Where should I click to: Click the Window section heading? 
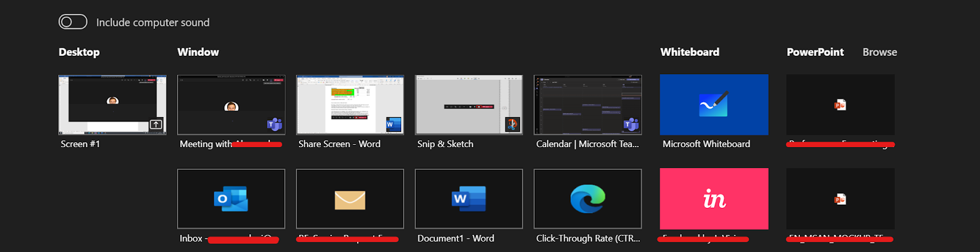point(198,52)
